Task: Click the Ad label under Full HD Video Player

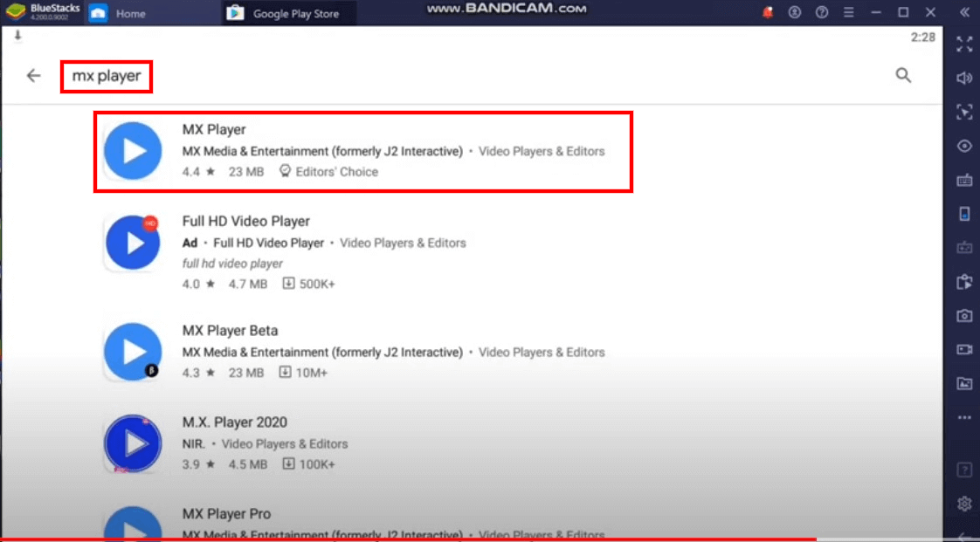Action: point(190,243)
